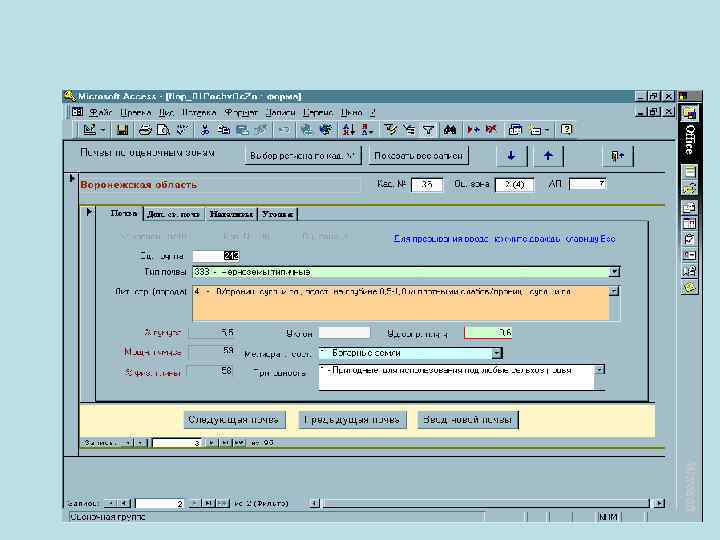Expand the New Object dropdown arrow
720x540 pixels.
547,131
